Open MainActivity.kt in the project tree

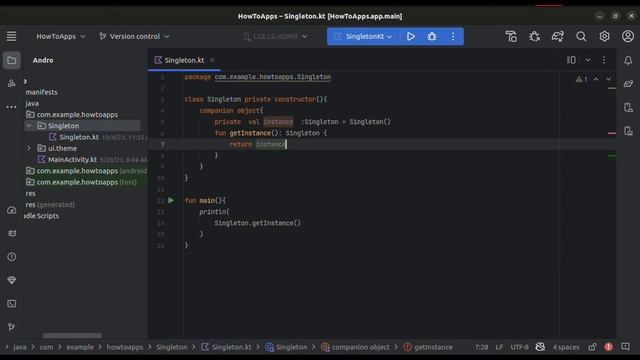tap(72, 160)
